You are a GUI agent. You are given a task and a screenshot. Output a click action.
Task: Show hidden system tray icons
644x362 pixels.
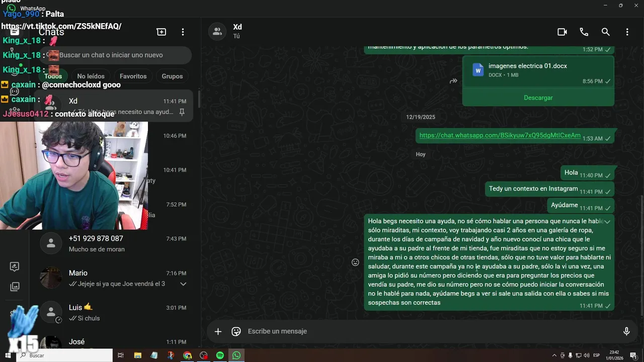[x=555, y=355]
